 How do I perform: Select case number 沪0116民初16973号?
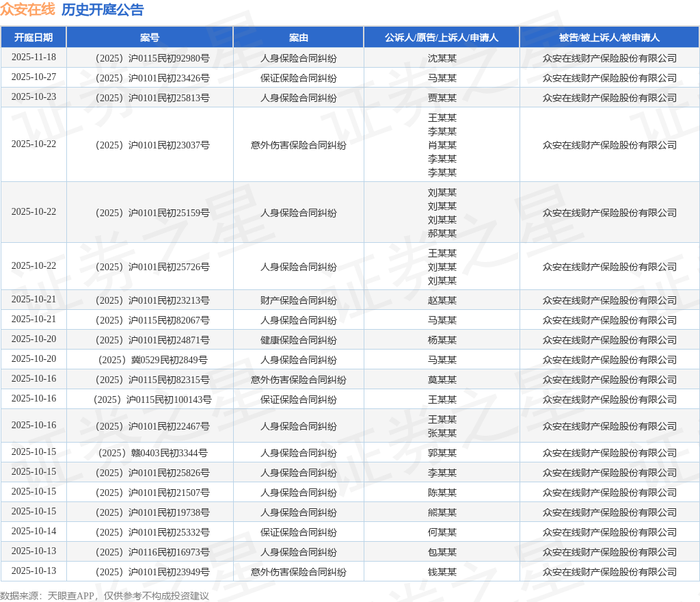[169, 553]
